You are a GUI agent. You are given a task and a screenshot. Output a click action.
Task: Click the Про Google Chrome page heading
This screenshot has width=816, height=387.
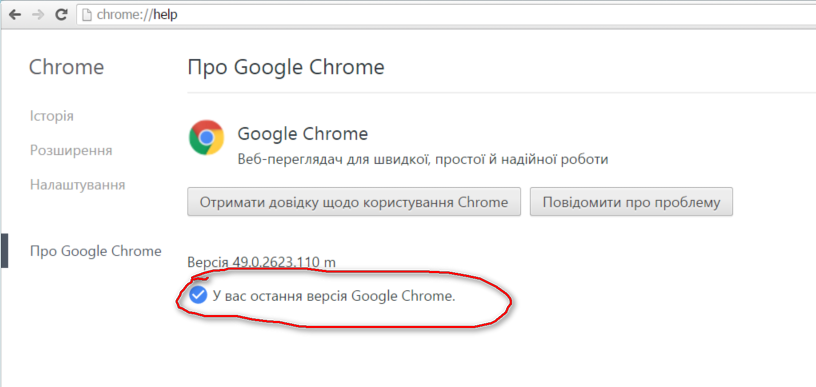[286, 67]
